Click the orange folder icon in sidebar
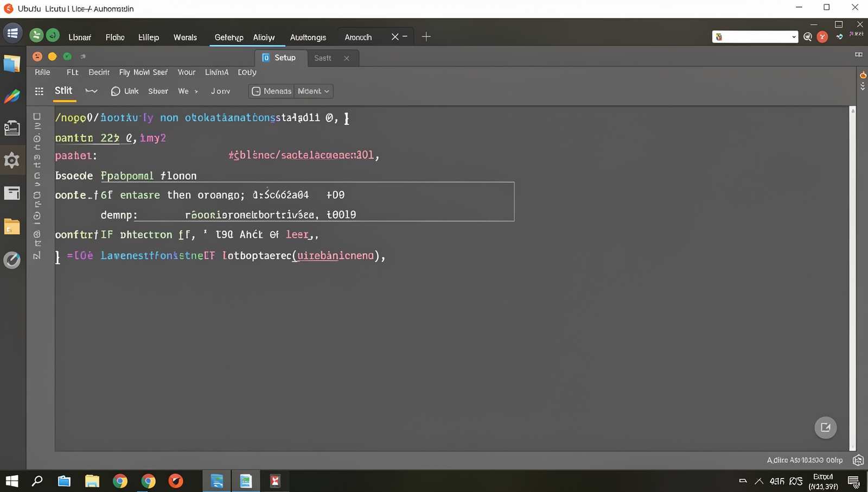The height and width of the screenshot is (492, 868). (x=12, y=226)
